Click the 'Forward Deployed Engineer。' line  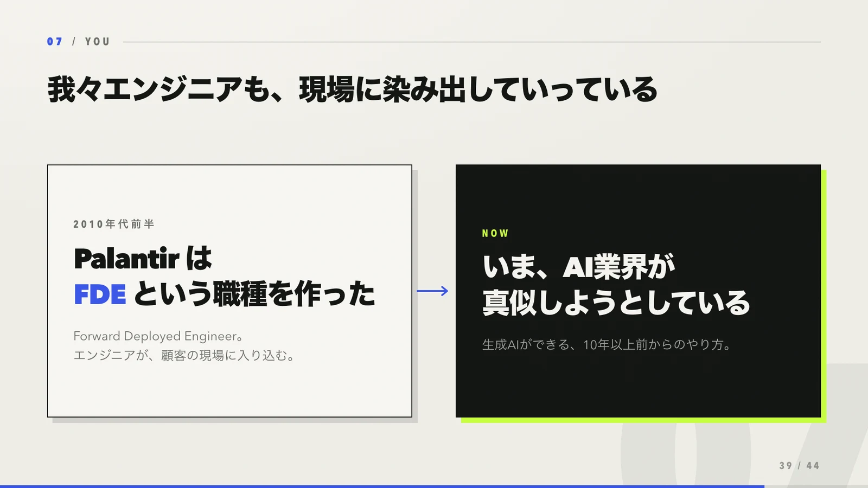pos(158,336)
